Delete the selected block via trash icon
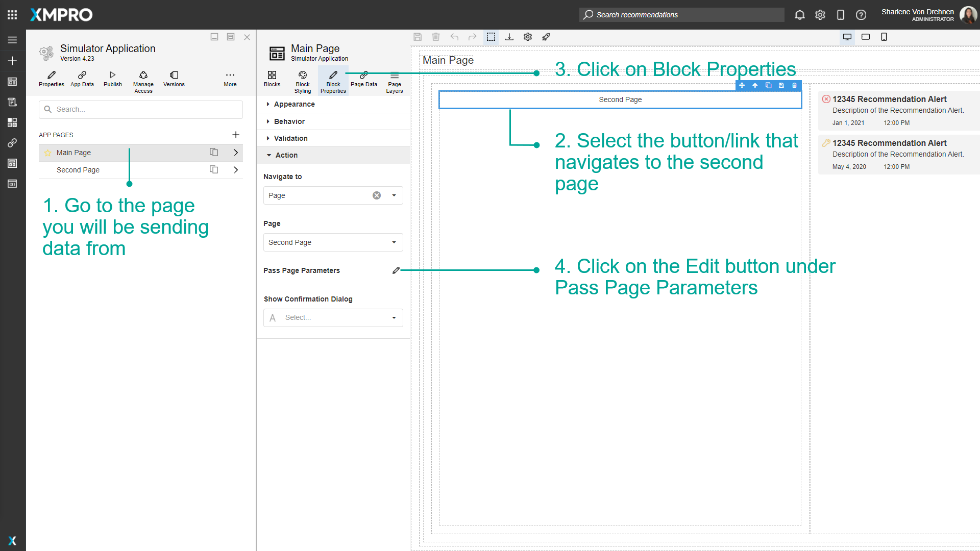The width and height of the screenshot is (980, 551). click(x=794, y=85)
